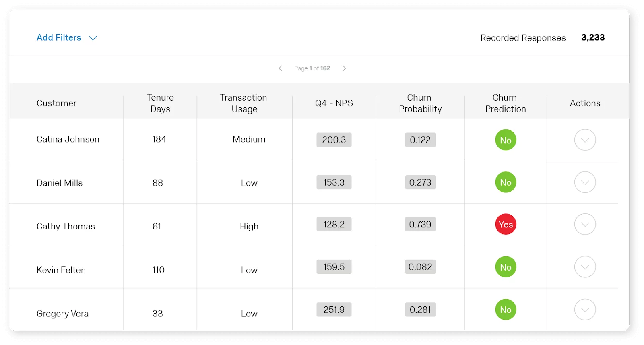Image resolution: width=644 pixels, height=345 pixels.
Task: Go to the next page arrow
Action: coord(344,68)
